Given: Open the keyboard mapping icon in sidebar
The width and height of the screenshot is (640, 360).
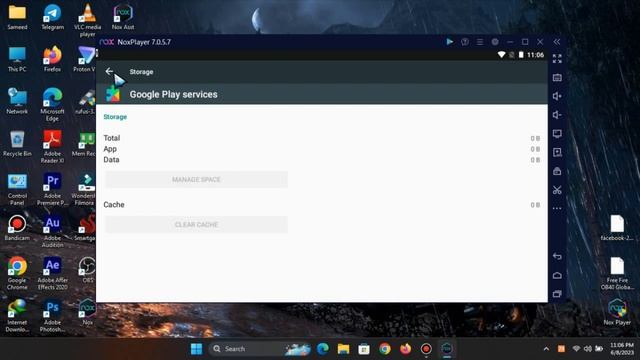Looking at the screenshot, I should coord(557,78).
